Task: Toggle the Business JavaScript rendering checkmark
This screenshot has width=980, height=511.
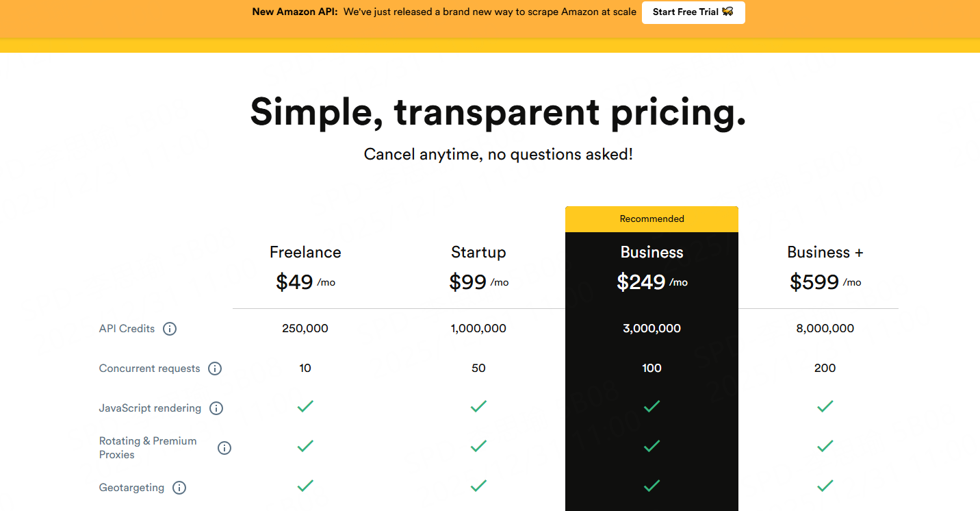Action: point(652,406)
